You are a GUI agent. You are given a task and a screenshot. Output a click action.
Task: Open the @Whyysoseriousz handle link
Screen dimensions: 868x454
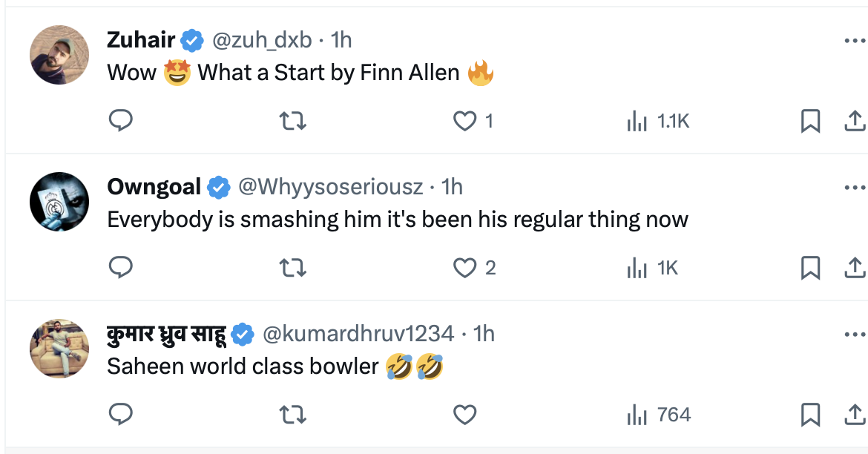[x=331, y=188]
